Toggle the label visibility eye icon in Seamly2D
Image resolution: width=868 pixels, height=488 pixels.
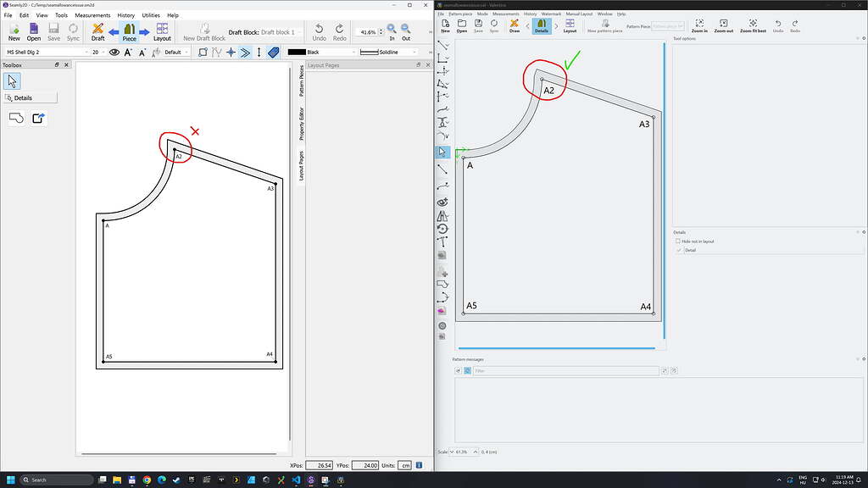[x=114, y=52]
